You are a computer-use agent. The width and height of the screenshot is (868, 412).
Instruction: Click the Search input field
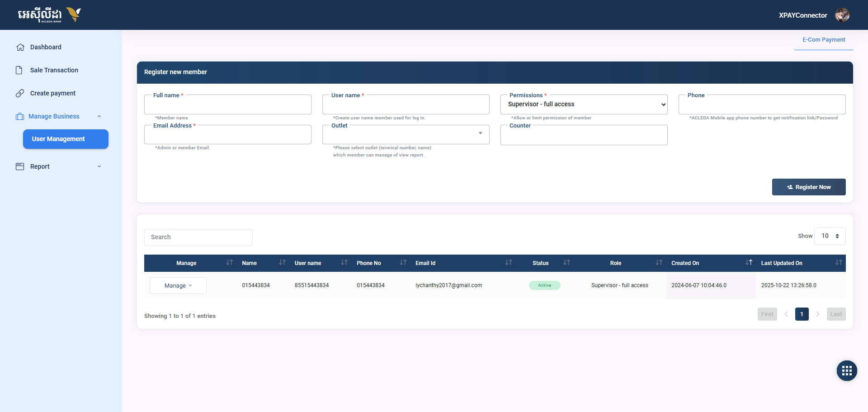198,237
